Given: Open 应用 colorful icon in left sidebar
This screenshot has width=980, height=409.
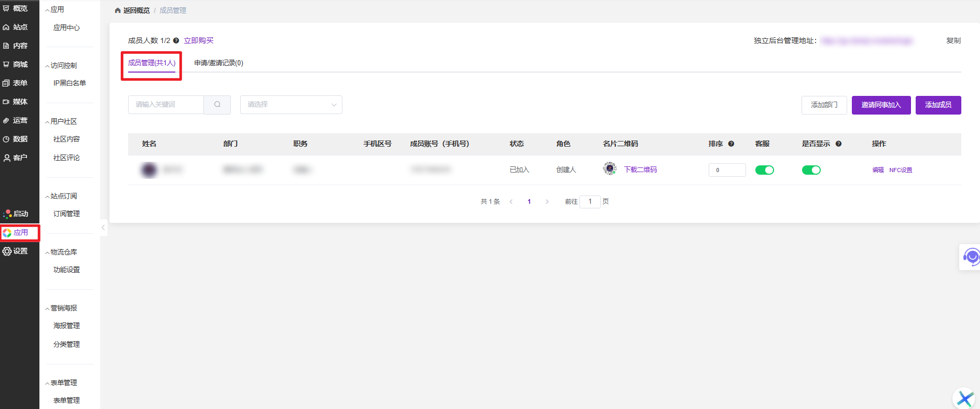Looking at the screenshot, I should click(7, 233).
